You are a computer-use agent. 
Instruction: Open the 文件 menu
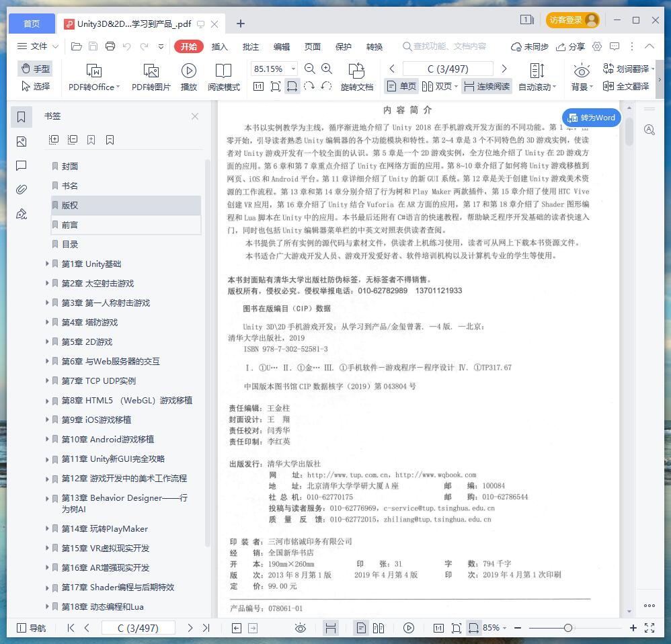click(37, 46)
